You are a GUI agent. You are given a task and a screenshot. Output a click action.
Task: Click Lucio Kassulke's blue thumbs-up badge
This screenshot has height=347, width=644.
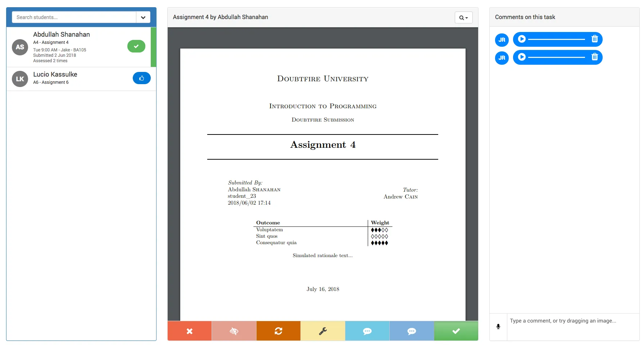pyautogui.click(x=142, y=78)
